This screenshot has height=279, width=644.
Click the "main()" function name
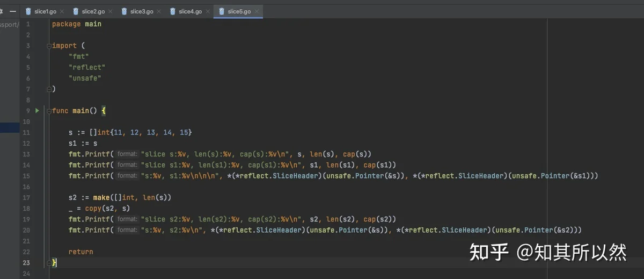click(85, 111)
